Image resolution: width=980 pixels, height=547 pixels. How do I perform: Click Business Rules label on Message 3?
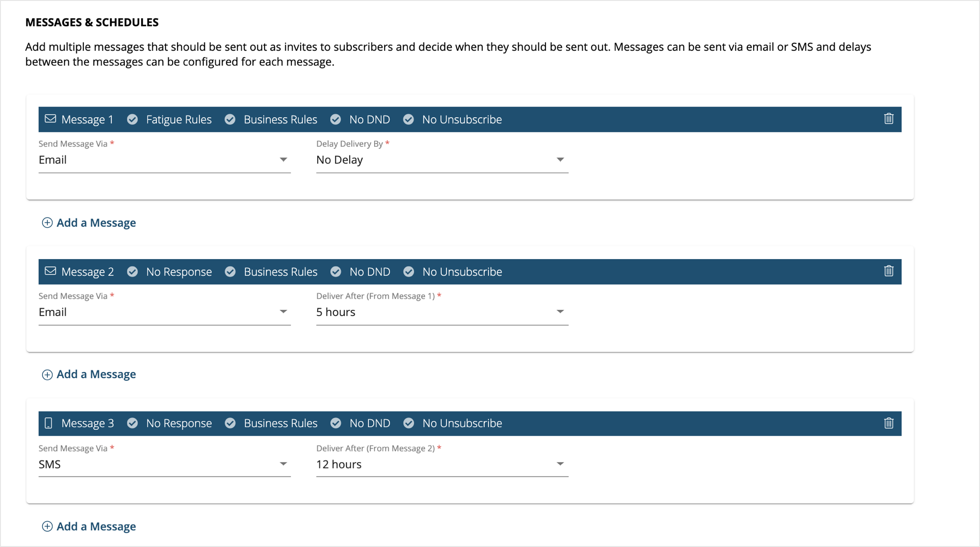tap(281, 423)
